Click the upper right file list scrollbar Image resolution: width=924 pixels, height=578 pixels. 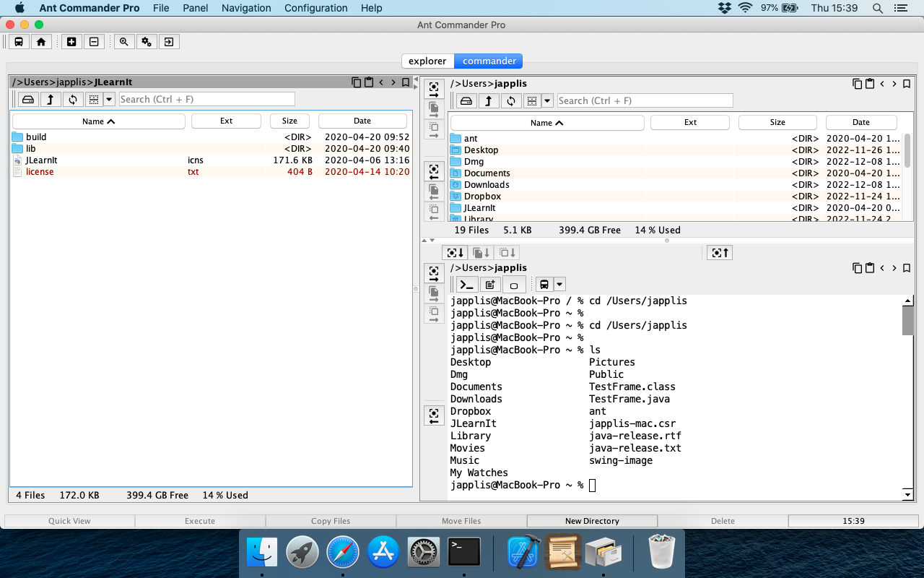click(907, 150)
